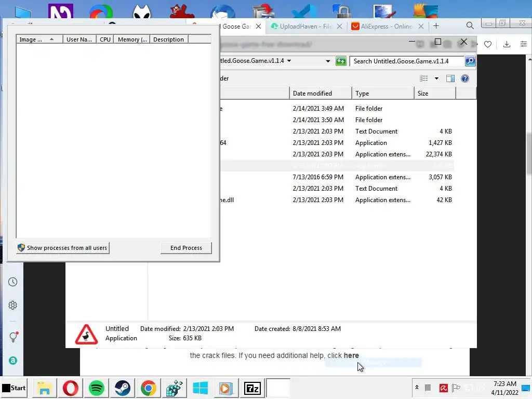Toggle the Explorer preview pane icon

[450, 78]
